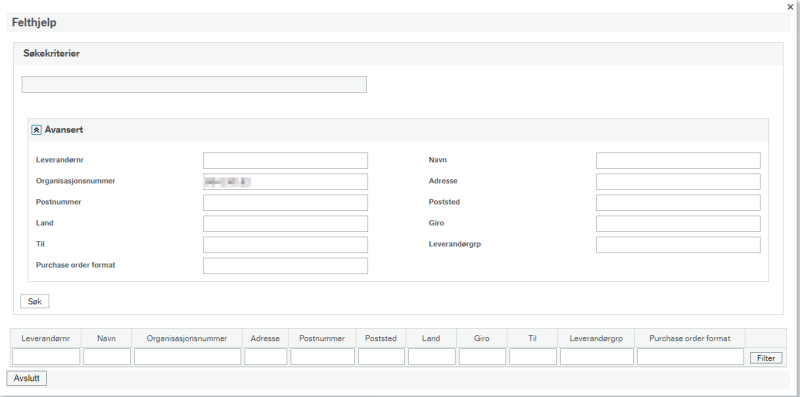Sort by Giro column header
The image size is (800, 397).
tap(482, 338)
